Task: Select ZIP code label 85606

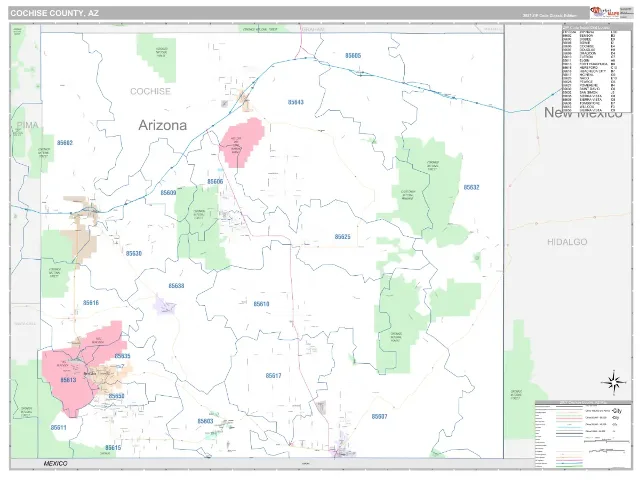Action: point(215,181)
